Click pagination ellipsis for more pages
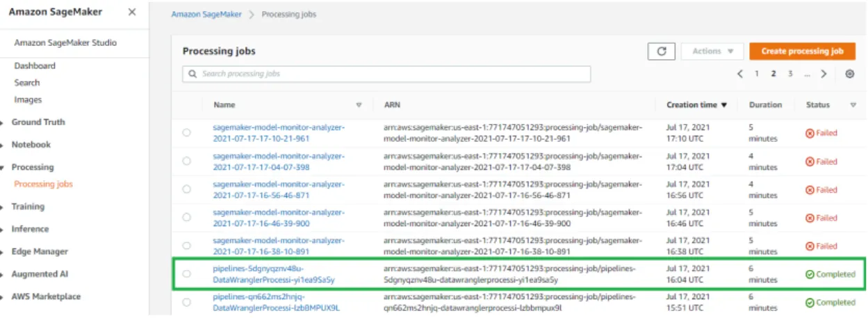The height and width of the screenshot is (318, 868). 807,74
